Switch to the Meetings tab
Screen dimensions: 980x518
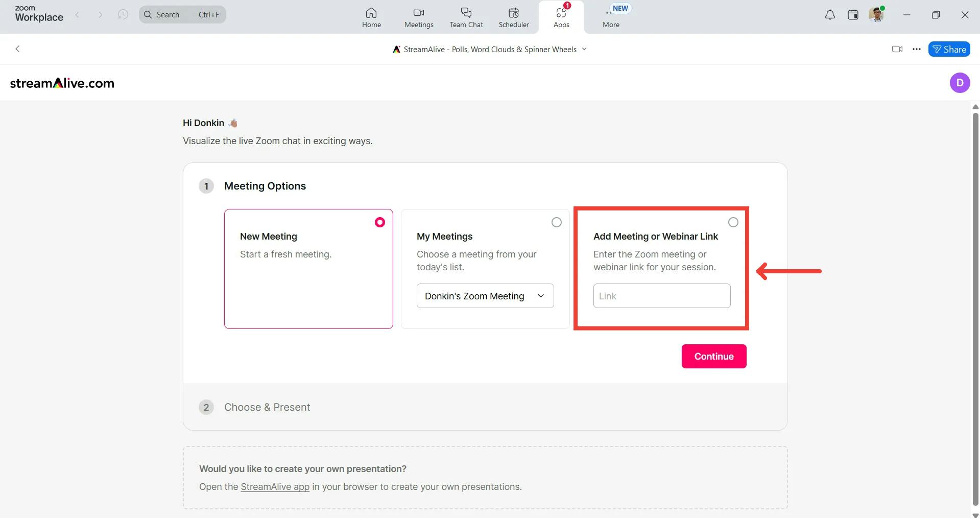click(x=419, y=17)
